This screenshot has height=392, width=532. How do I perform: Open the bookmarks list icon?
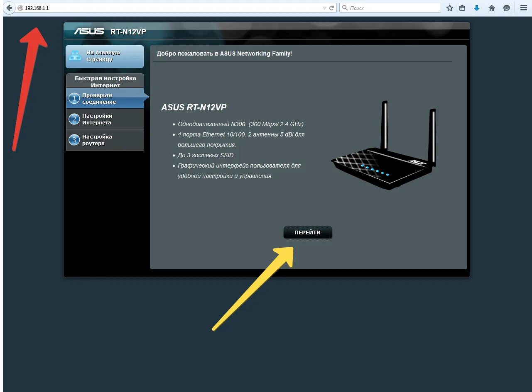[x=462, y=8]
